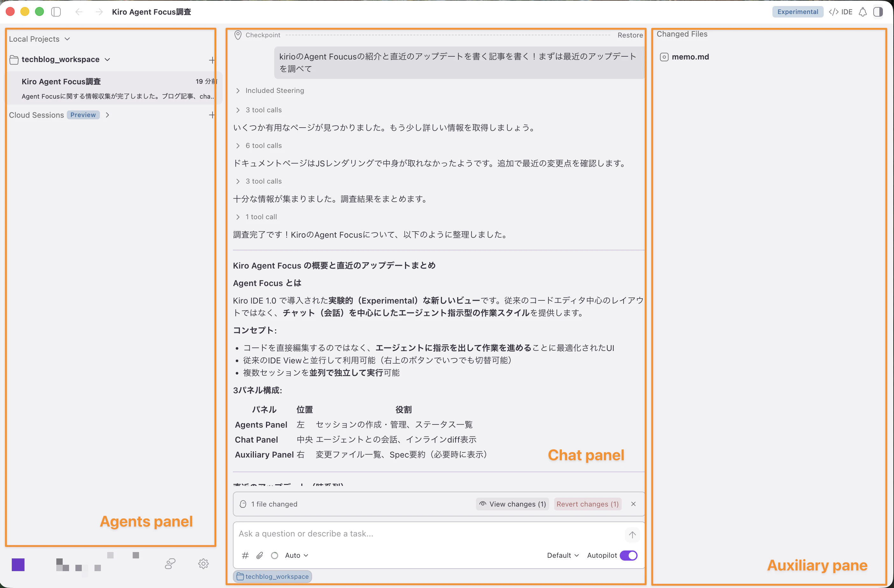Click the 'Agents Panel' table cell
The height and width of the screenshot is (588, 894).
point(261,425)
